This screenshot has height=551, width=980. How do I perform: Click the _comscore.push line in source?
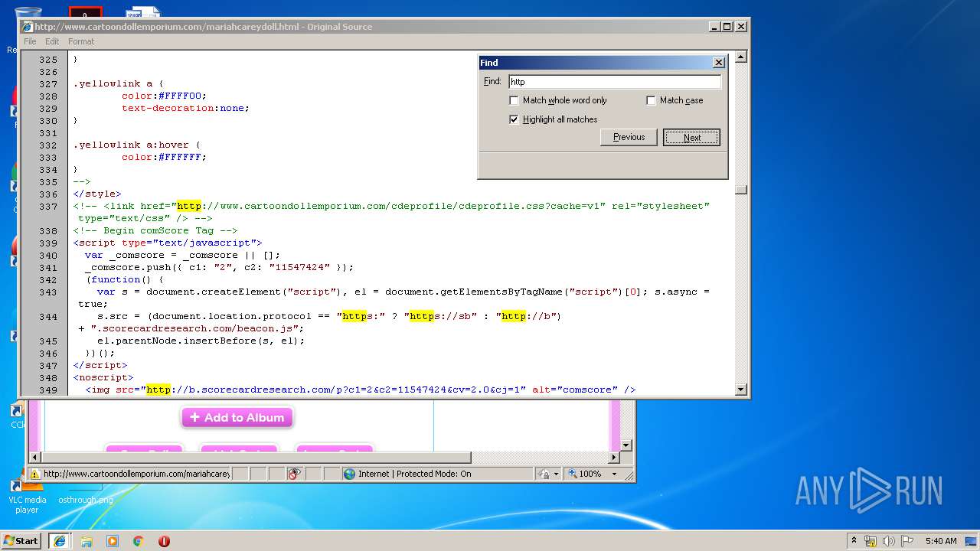point(219,267)
